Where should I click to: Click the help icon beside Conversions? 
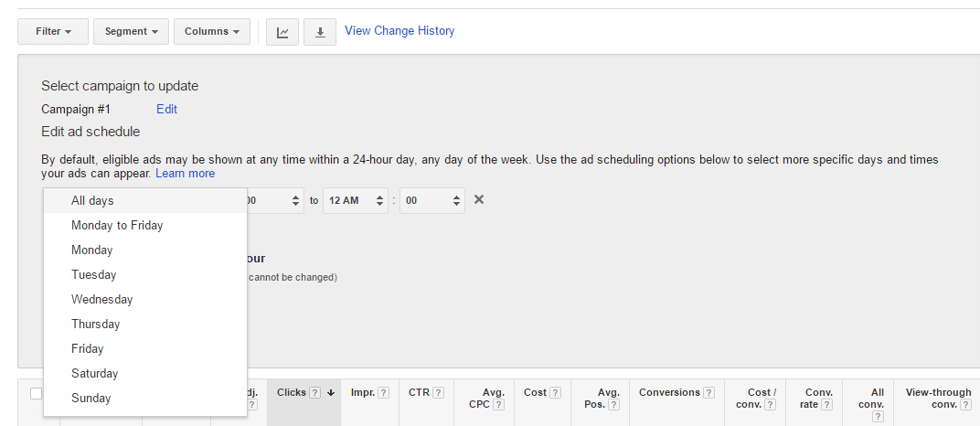[708, 393]
